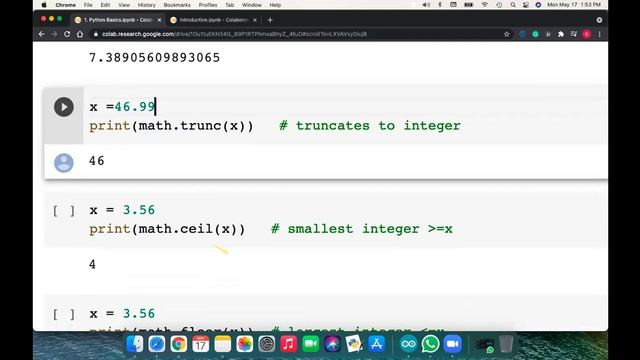Open the Chrome profile avatar
Viewport: 640px width, 360px height.
587,34
